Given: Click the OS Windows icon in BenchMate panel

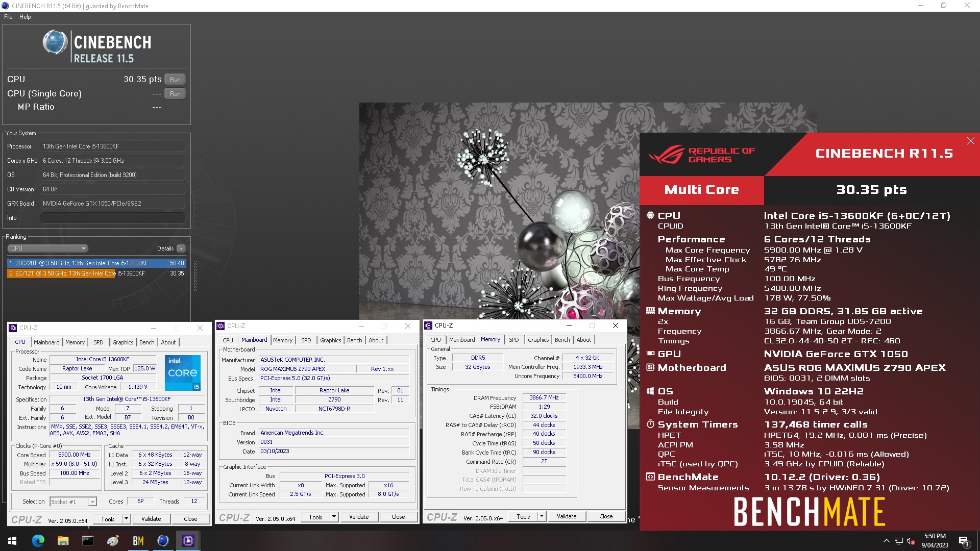Looking at the screenshot, I should (650, 391).
